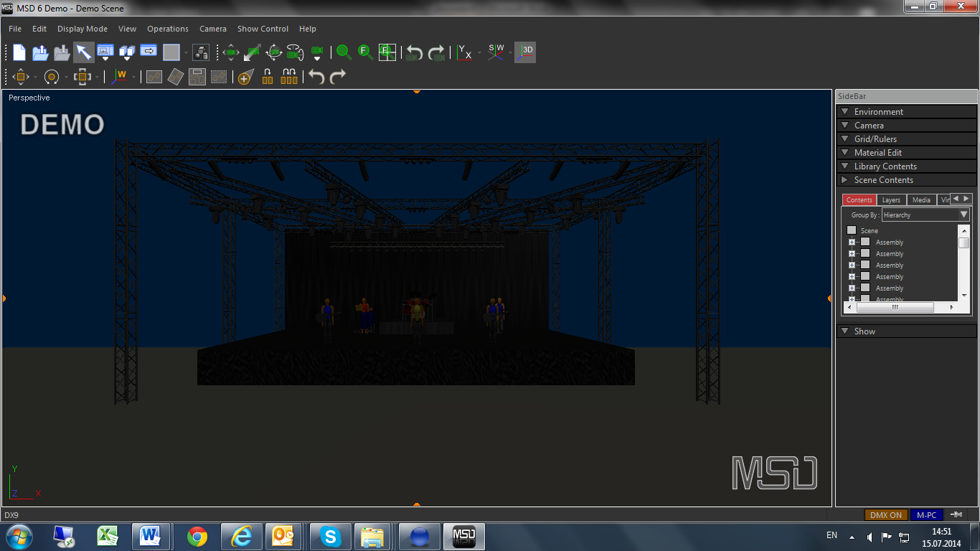
Task: Collapse the Scene Contents section
Action: [907, 180]
